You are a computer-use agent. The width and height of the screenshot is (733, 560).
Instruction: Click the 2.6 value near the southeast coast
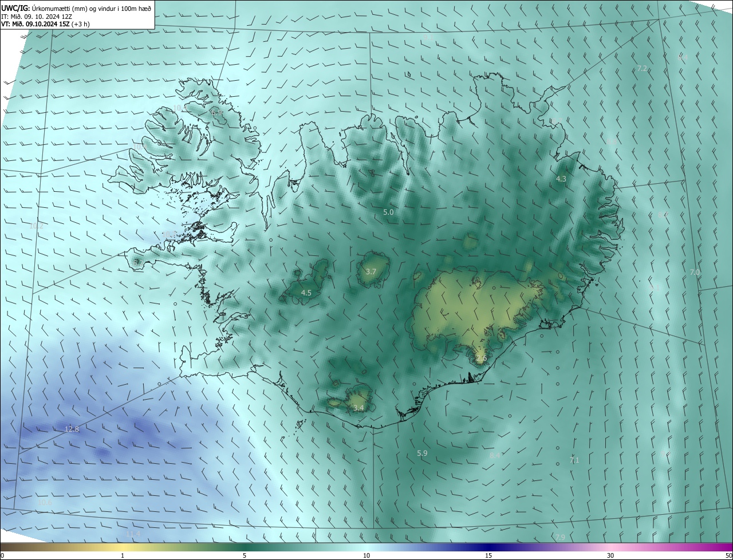click(481, 359)
